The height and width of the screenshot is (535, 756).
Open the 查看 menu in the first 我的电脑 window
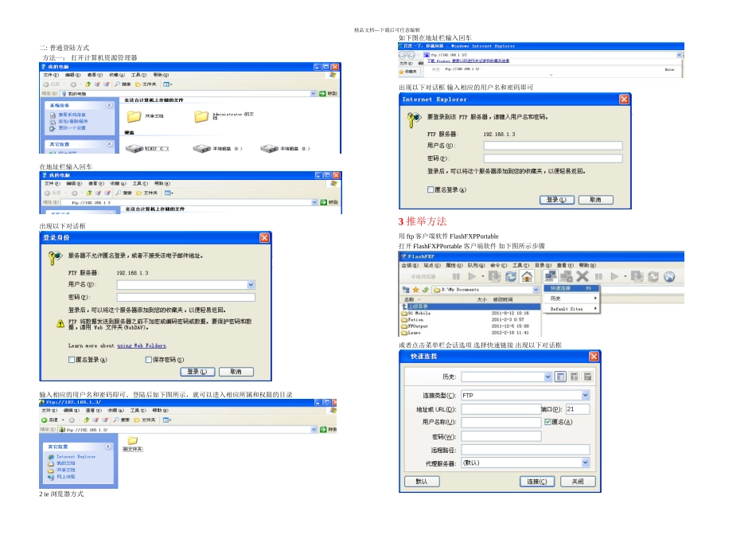(95, 75)
